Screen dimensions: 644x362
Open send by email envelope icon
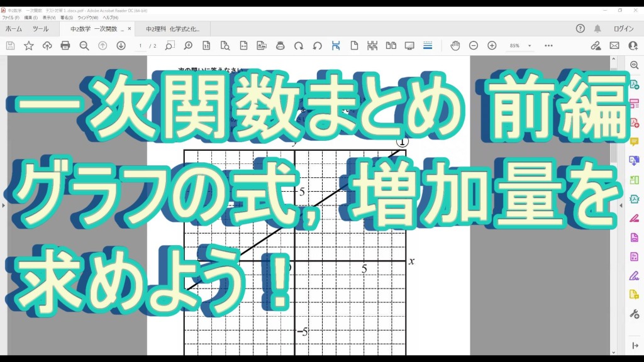[614, 46]
